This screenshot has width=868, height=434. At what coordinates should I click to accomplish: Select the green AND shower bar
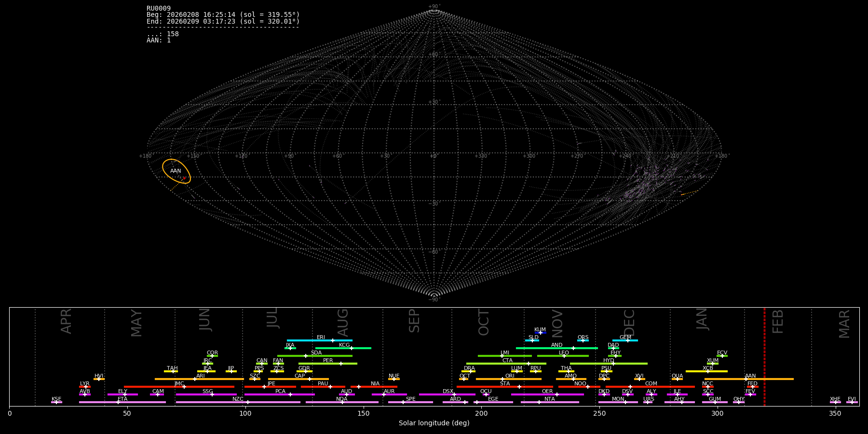coord(557,348)
